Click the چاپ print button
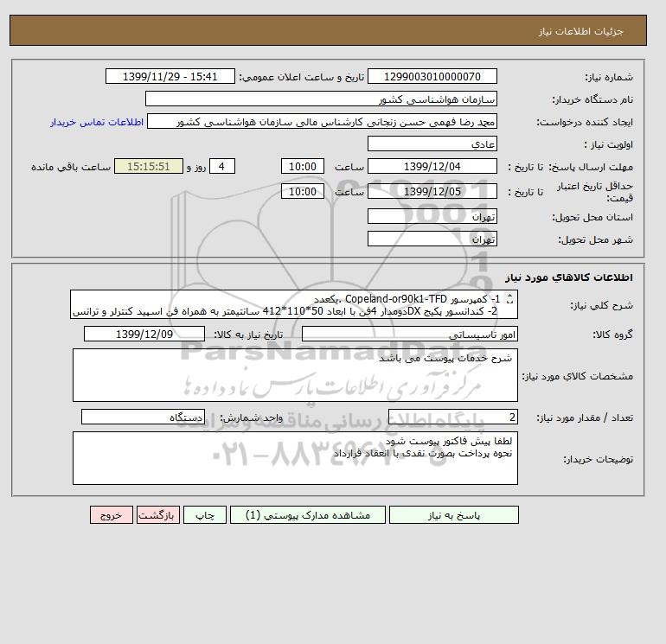 click(205, 515)
